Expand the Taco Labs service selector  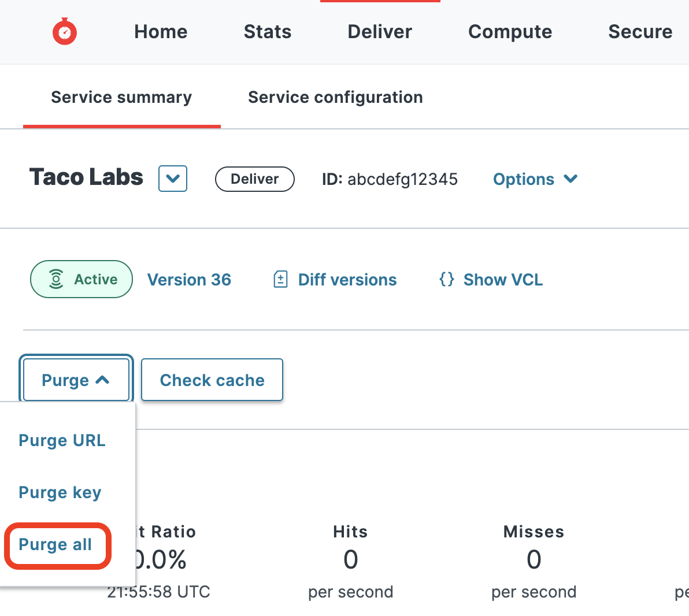(x=172, y=179)
